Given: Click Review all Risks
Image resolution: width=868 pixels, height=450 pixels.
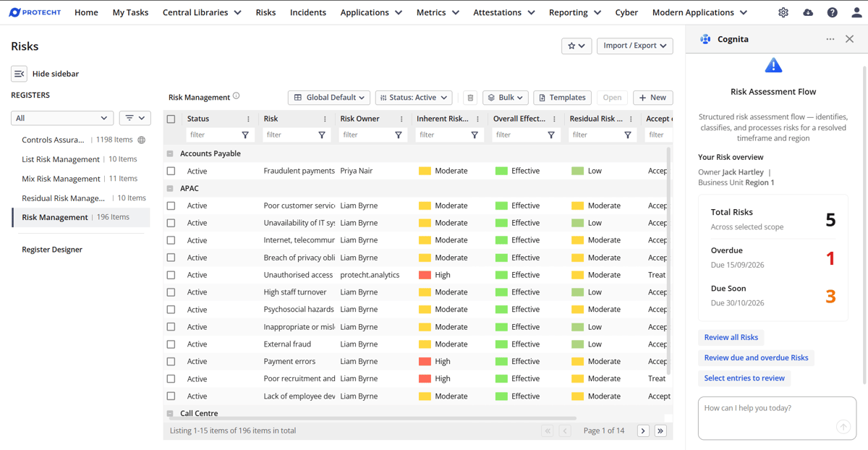Looking at the screenshot, I should click(x=731, y=337).
